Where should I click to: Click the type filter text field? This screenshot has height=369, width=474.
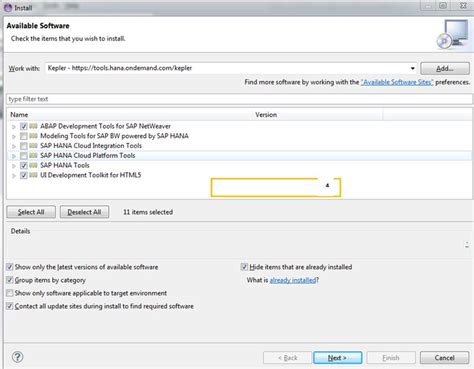pos(239,99)
